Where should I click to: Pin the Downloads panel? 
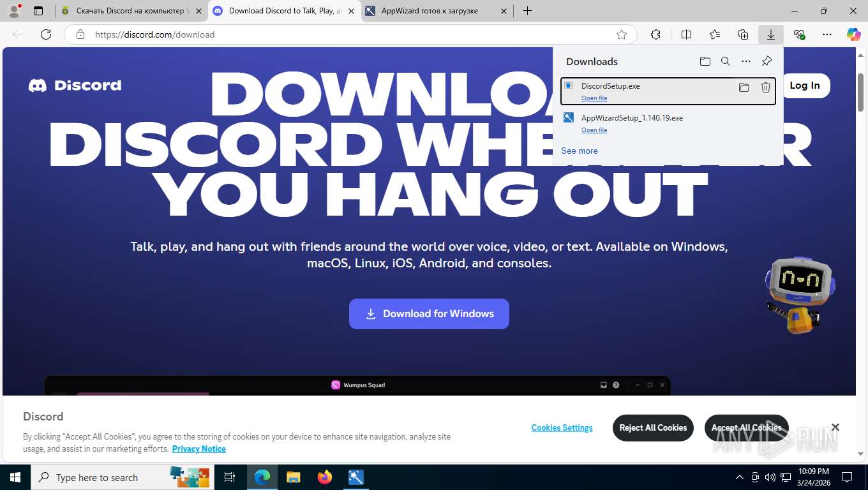pyautogui.click(x=767, y=61)
